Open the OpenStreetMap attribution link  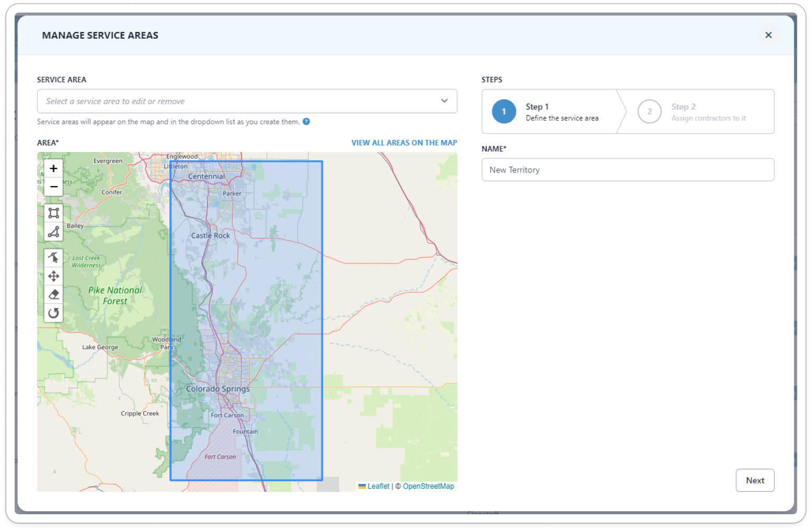pos(428,486)
